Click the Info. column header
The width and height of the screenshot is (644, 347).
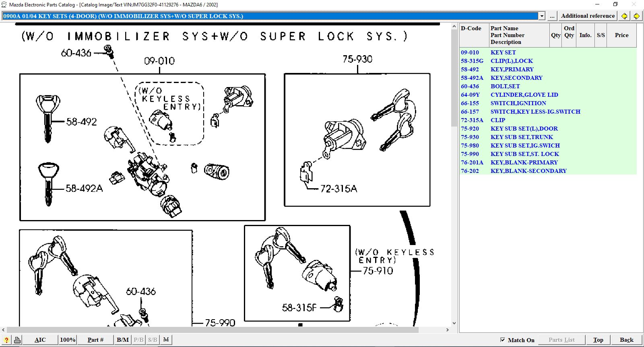pos(585,35)
